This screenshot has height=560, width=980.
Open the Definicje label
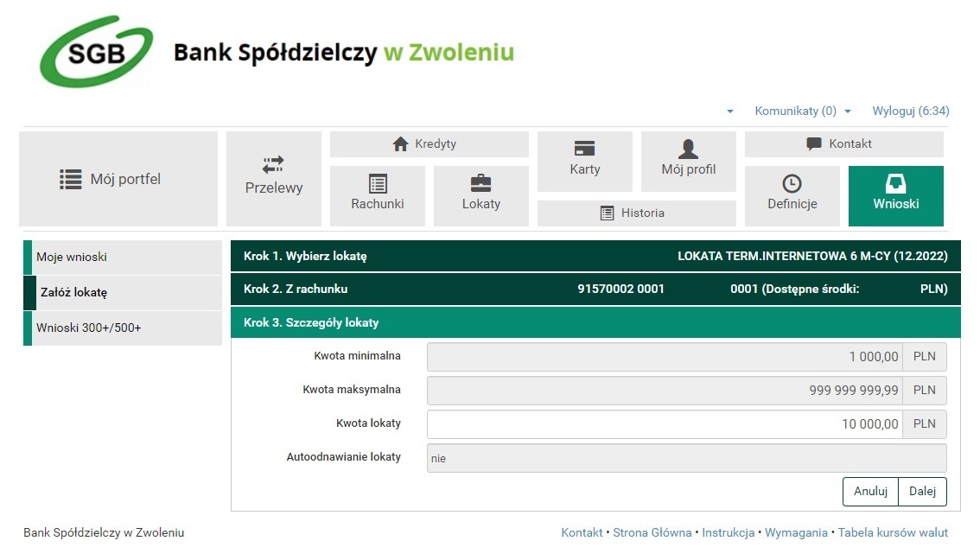coord(792,204)
